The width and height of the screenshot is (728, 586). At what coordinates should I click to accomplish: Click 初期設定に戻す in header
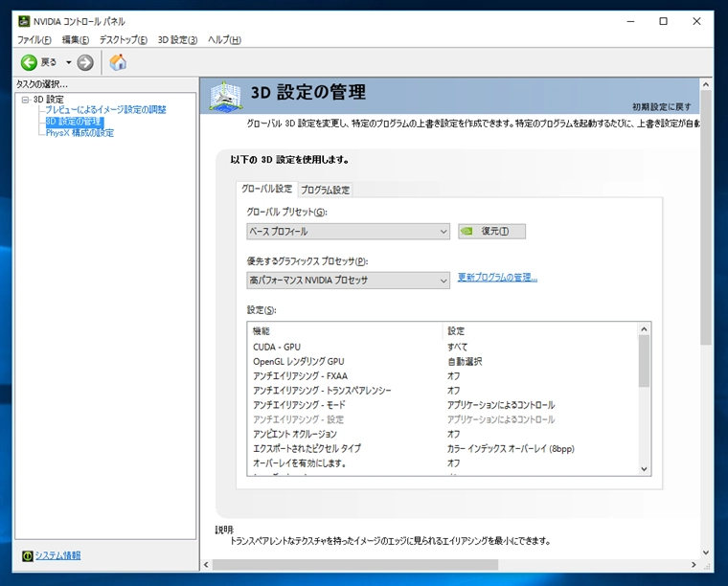(662, 107)
